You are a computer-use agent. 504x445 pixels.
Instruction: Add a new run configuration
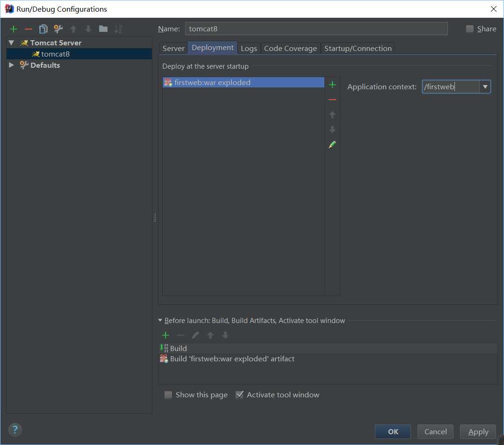coord(14,29)
